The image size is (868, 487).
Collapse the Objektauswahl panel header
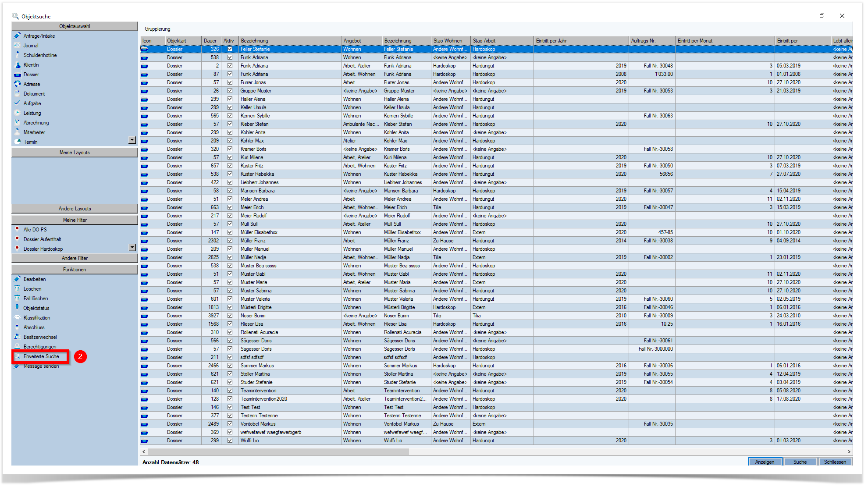75,26
